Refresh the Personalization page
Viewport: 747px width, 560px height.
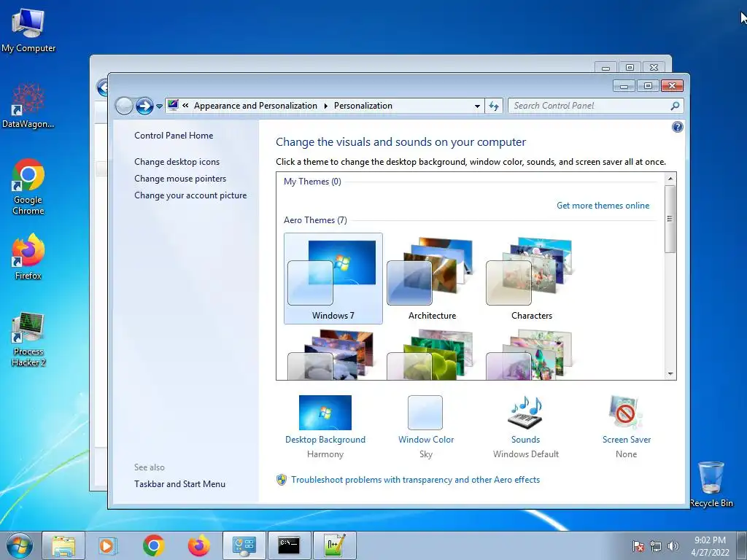(x=494, y=106)
